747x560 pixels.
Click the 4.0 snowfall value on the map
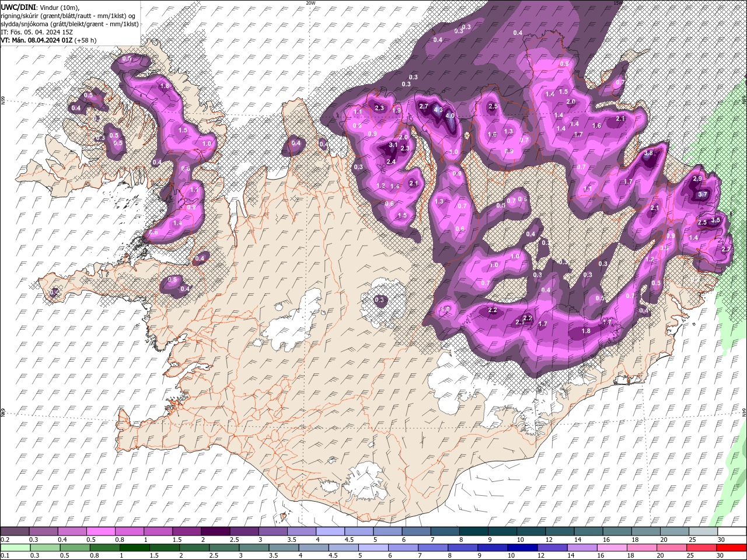[x=450, y=116]
